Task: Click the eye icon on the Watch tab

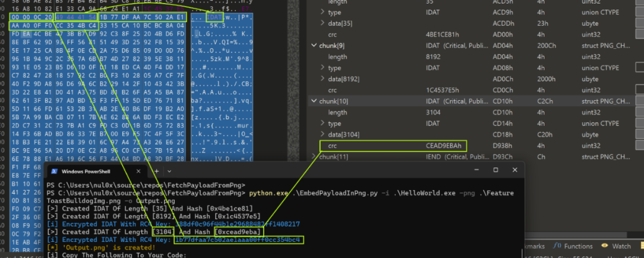Action: [x=605, y=246]
